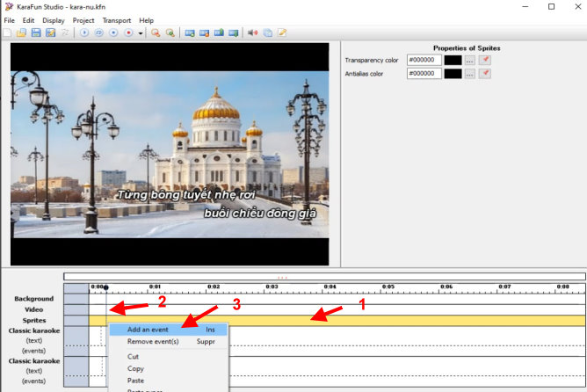Open the Project menu
Image resolution: width=587 pixels, height=392 pixels.
click(x=83, y=20)
